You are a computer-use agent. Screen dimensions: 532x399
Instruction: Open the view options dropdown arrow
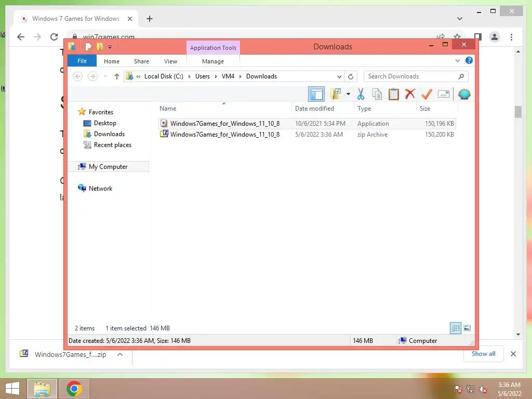tap(348, 94)
